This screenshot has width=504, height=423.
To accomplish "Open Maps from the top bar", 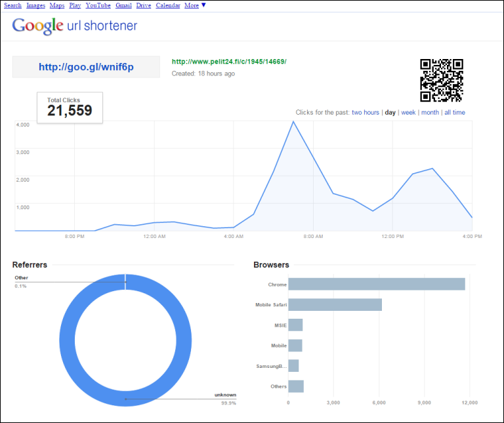I will pyautogui.click(x=57, y=5).
